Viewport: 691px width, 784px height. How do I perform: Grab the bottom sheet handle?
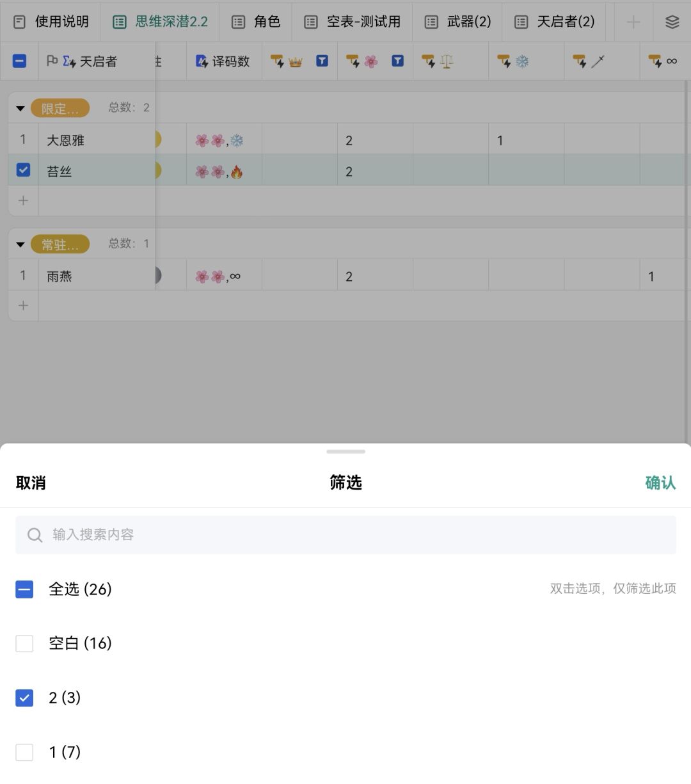345,451
